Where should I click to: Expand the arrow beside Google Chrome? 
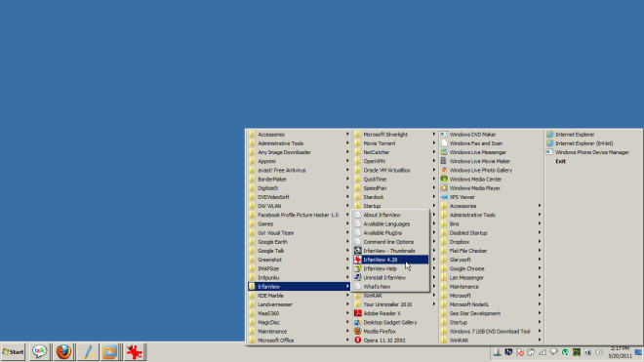pyautogui.click(x=540, y=268)
